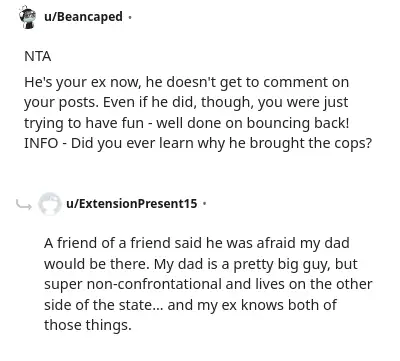The image size is (400, 361).
Task: Select the NTA verdict text
Action: tap(38, 56)
